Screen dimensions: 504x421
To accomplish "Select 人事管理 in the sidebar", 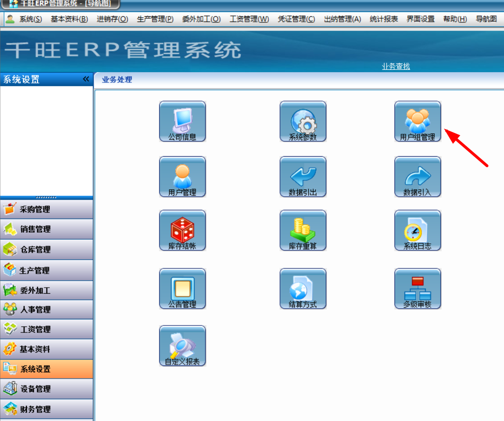I will point(47,310).
